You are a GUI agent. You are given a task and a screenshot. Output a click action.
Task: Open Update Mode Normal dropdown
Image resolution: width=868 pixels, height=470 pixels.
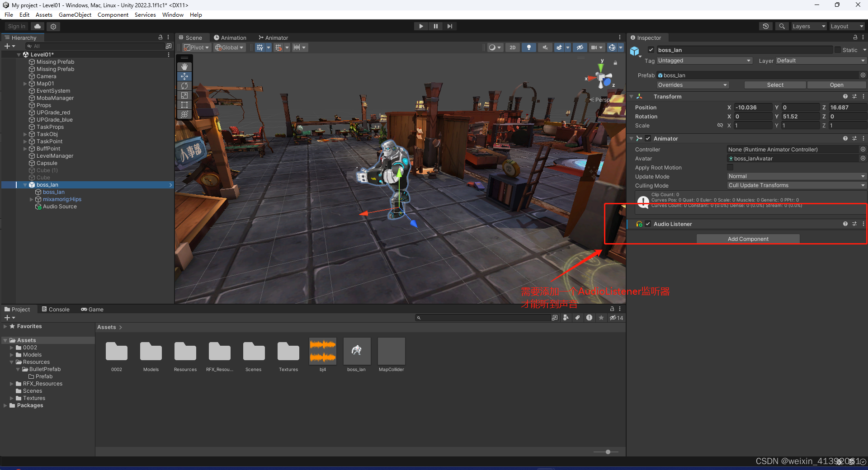coord(796,176)
